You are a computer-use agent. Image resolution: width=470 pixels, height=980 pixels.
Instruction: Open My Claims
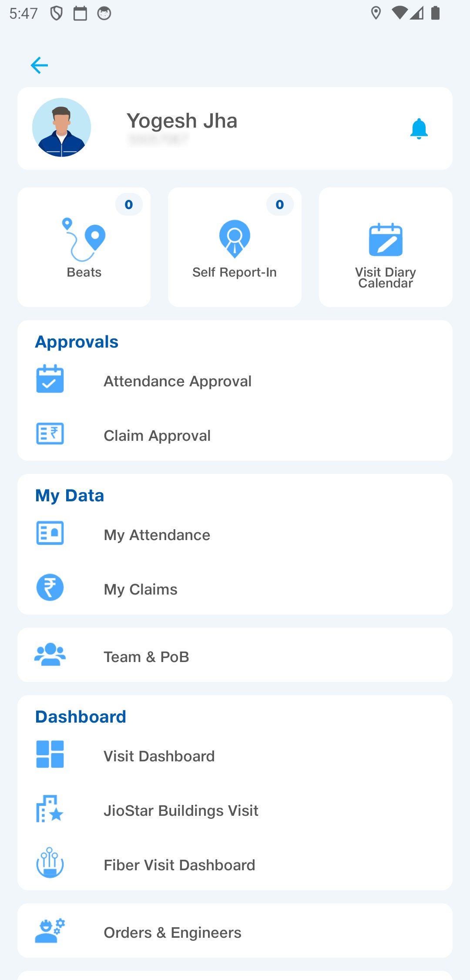(x=141, y=589)
